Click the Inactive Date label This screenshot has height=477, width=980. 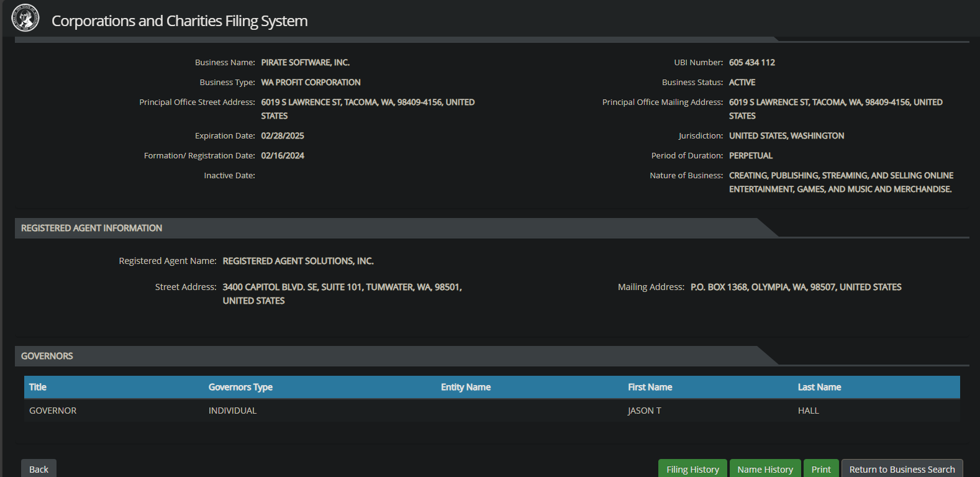point(229,175)
